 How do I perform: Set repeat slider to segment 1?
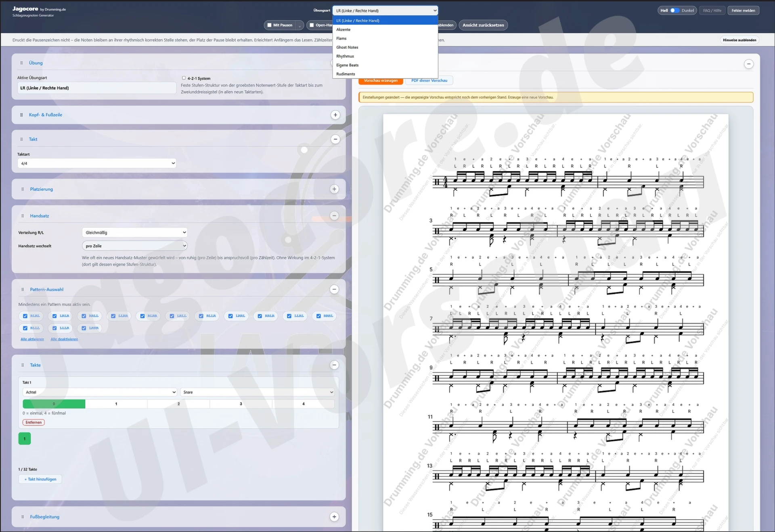tap(116, 404)
